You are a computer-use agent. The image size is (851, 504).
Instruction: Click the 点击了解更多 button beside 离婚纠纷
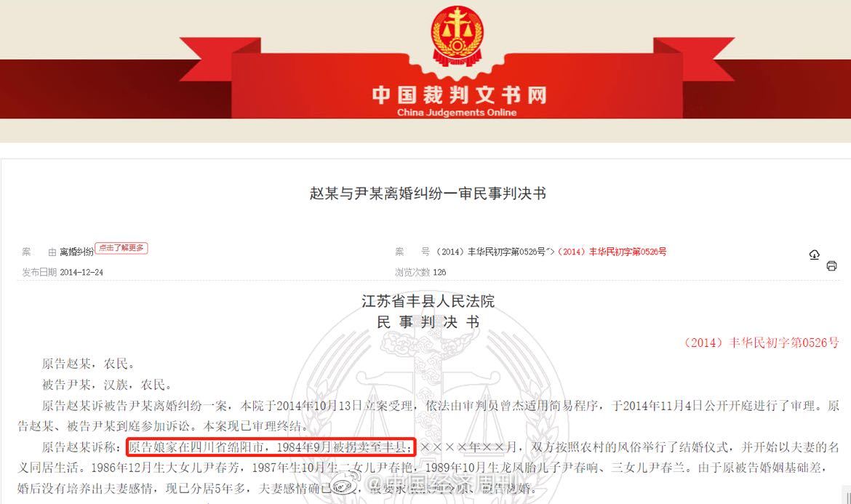click(121, 248)
